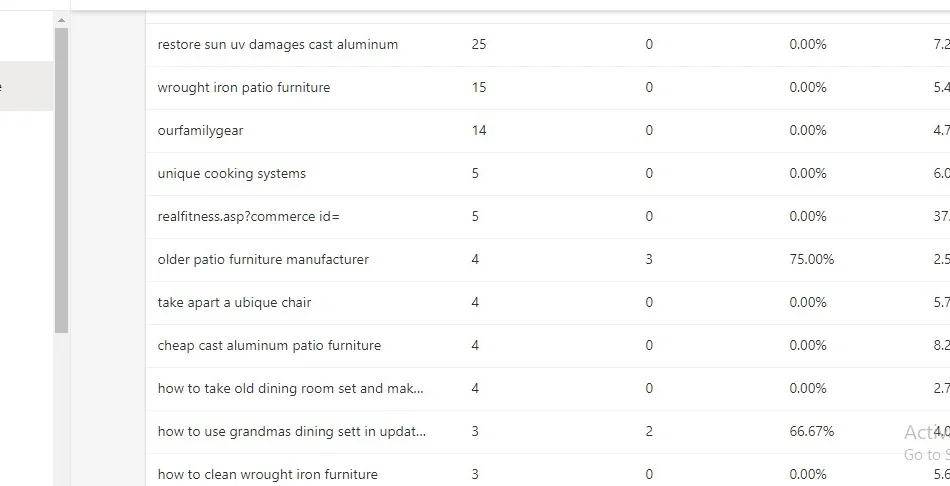The height and width of the screenshot is (486, 950).
Task: Open 'cheap cast aluminum patio furniture' term
Action: coord(269,346)
